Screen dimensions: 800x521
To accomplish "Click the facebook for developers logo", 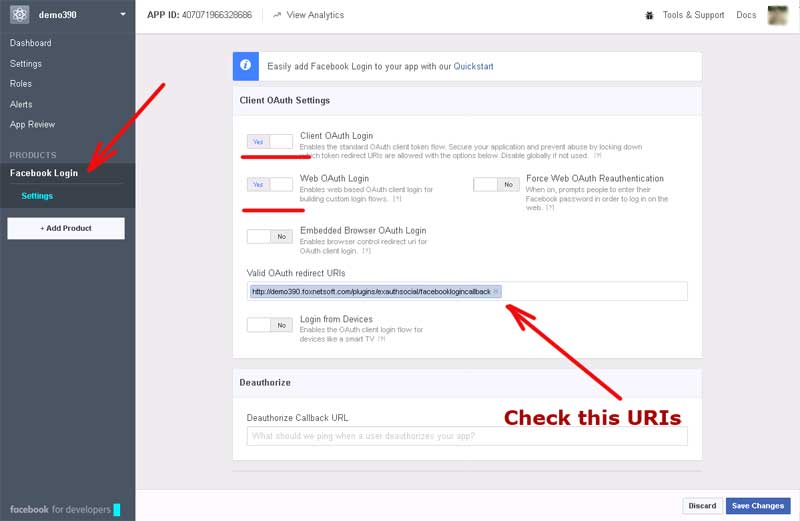I will 65,509.
